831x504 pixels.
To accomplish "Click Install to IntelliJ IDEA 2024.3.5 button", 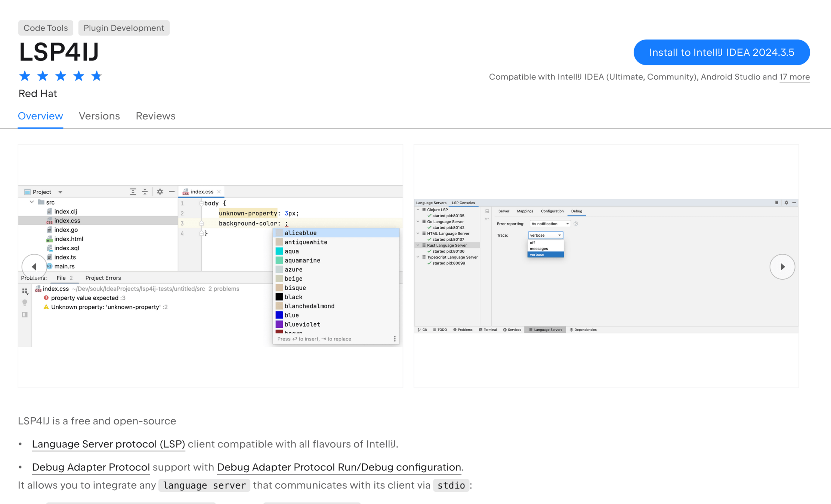I will [x=722, y=52].
